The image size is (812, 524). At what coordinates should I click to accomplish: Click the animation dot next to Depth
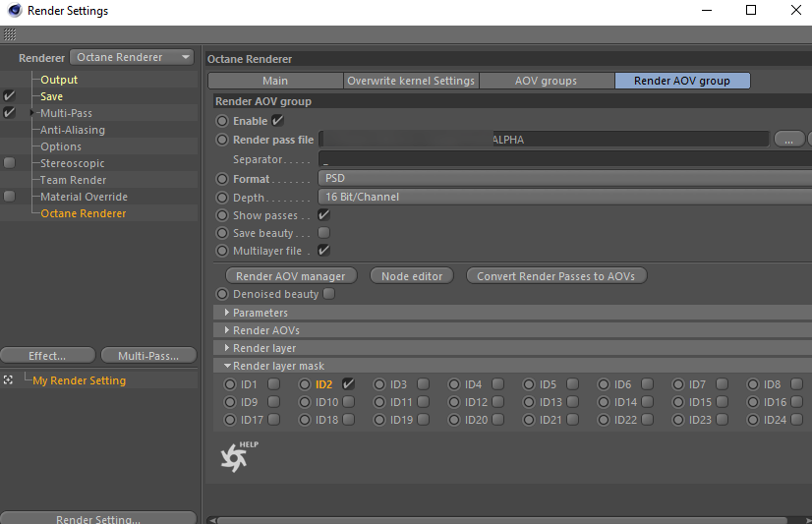[x=222, y=198]
